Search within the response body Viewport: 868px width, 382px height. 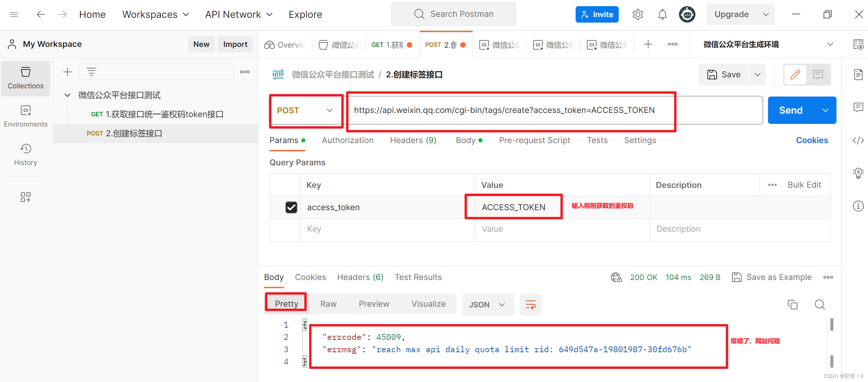(x=820, y=304)
